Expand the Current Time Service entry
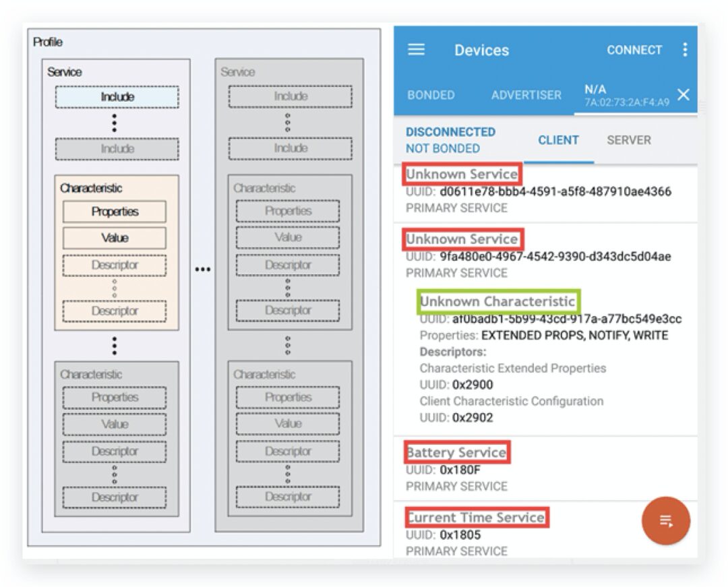Image resolution: width=728 pixels, height=587 pixels. 475,518
